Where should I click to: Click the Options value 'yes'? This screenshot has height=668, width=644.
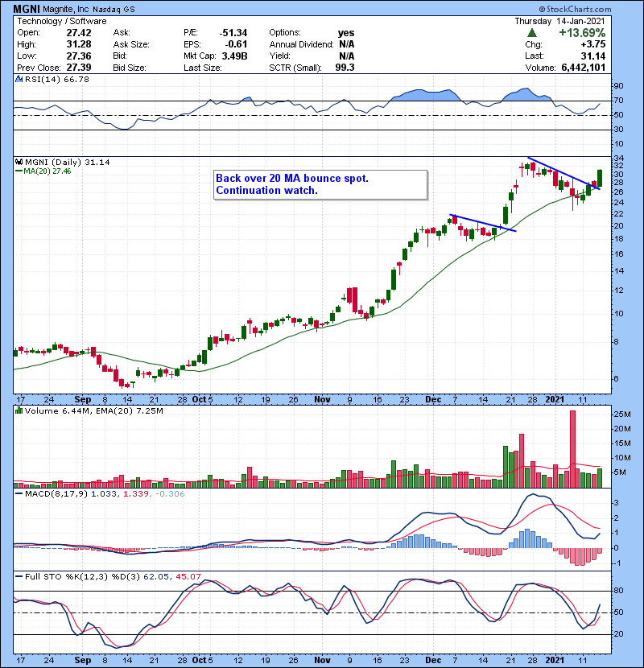(345, 33)
